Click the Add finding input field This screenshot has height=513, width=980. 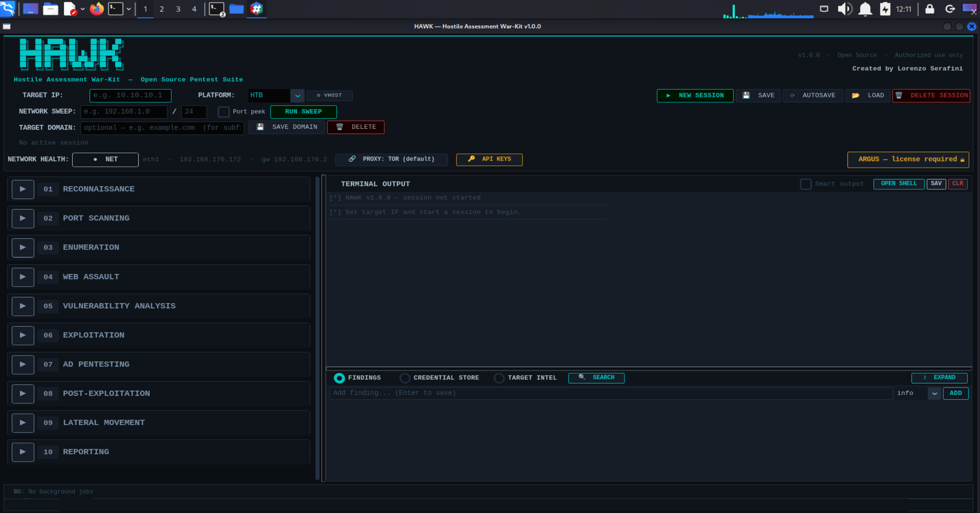click(611, 393)
